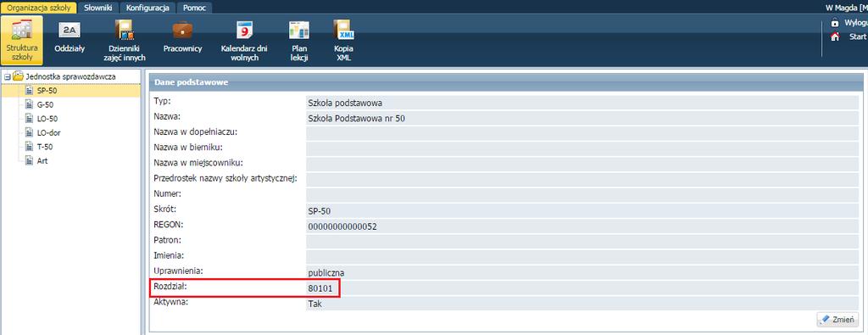The image size is (868, 335).
Task: Select LO-50 in the school tree
Action: 47,119
